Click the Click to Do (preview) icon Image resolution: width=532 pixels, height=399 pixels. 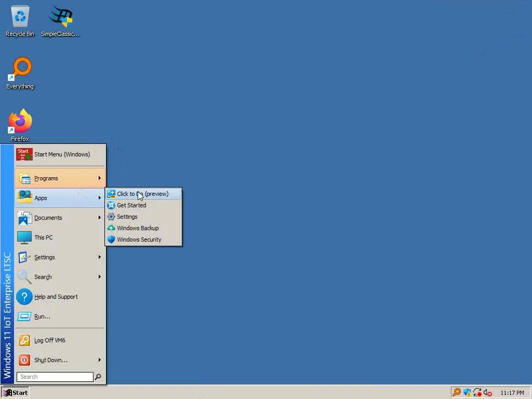111,194
